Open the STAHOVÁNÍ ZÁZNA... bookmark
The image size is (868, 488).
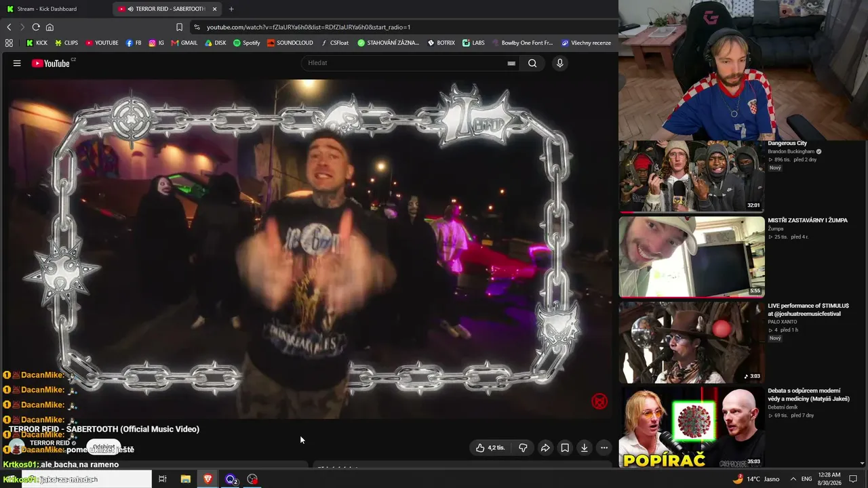click(x=389, y=43)
